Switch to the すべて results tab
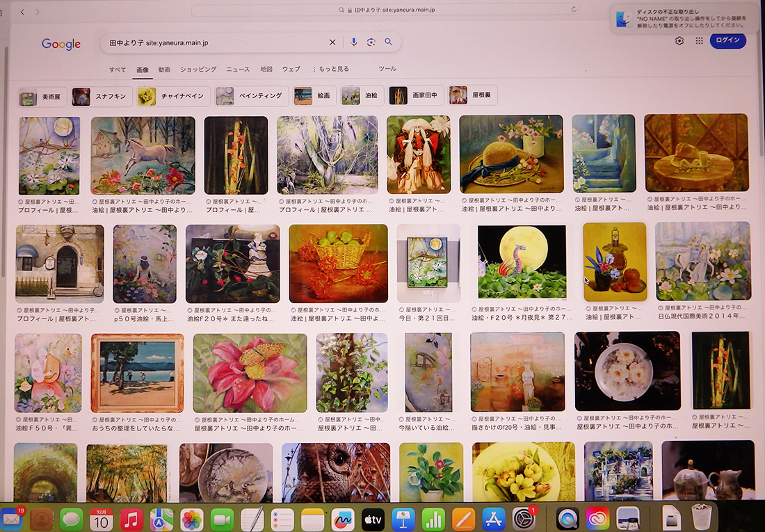Viewport: 765px width, 532px height. [118, 70]
